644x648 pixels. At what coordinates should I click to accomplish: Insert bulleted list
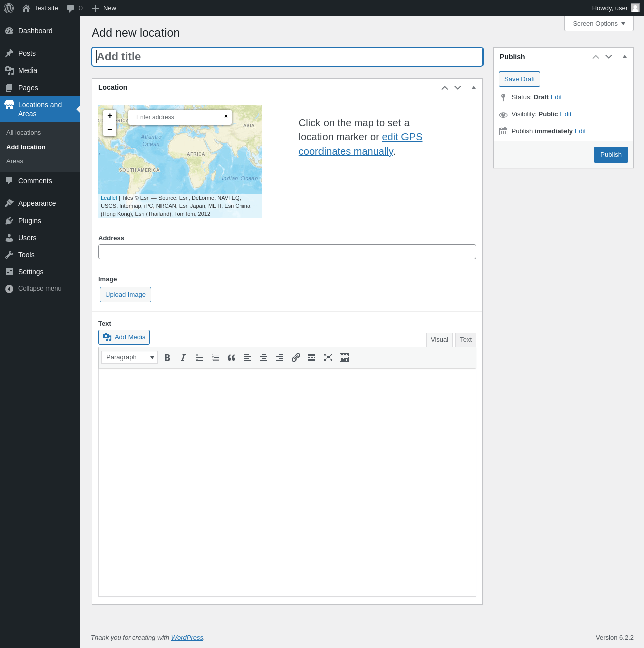tap(199, 357)
